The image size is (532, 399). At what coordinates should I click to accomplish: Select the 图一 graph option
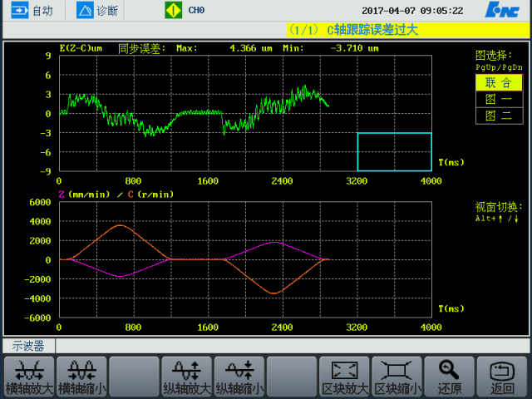(x=499, y=99)
